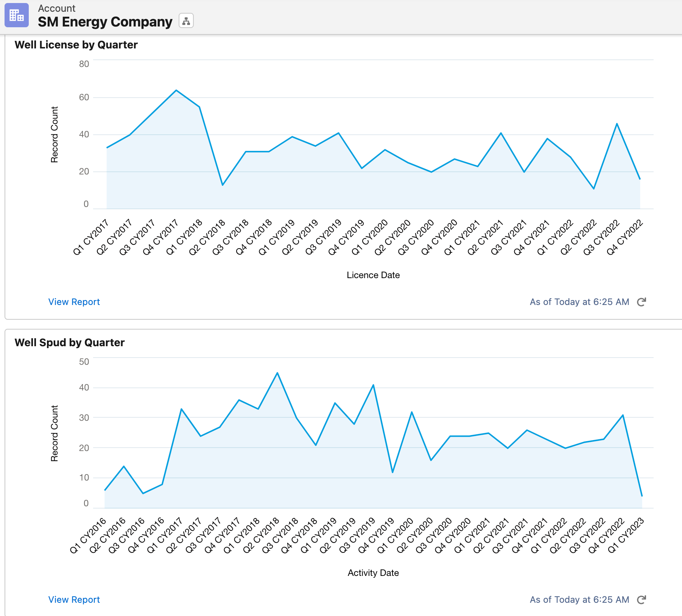Open the account hierarchy icon beside SM Energy Company
The image size is (682, 616).
click(186, 21)
